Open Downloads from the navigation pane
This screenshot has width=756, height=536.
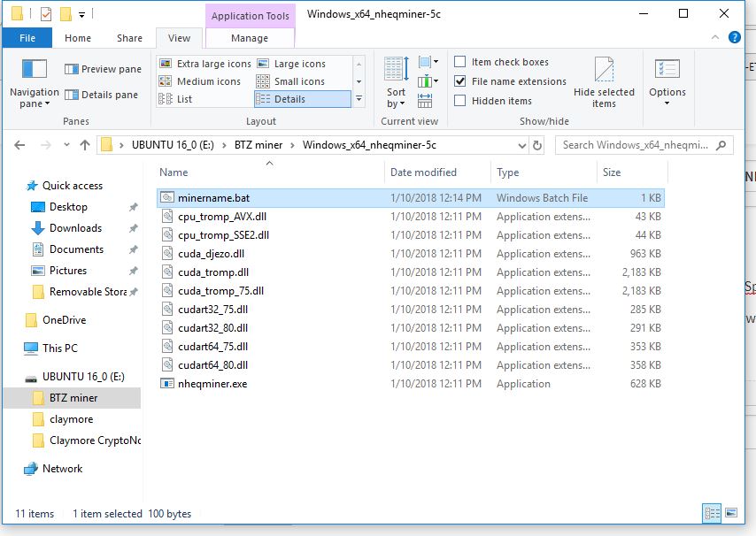pyautogui.click(x=76, y=228)
